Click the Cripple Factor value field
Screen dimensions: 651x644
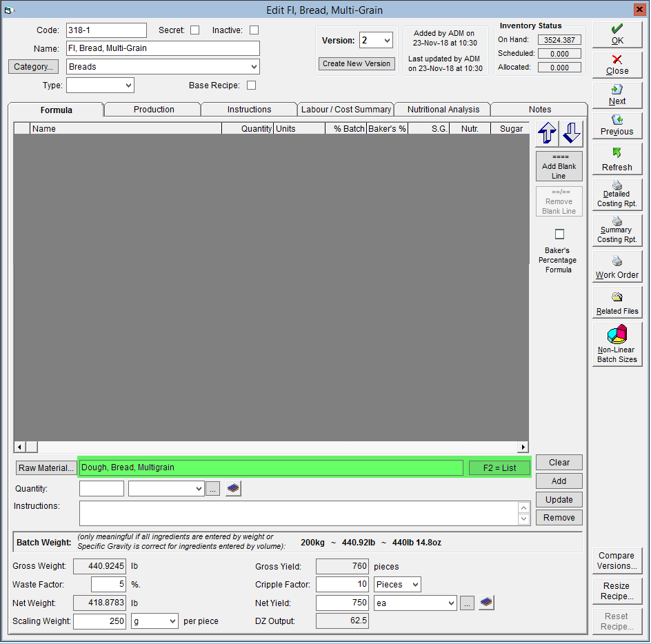pos(342,585)
